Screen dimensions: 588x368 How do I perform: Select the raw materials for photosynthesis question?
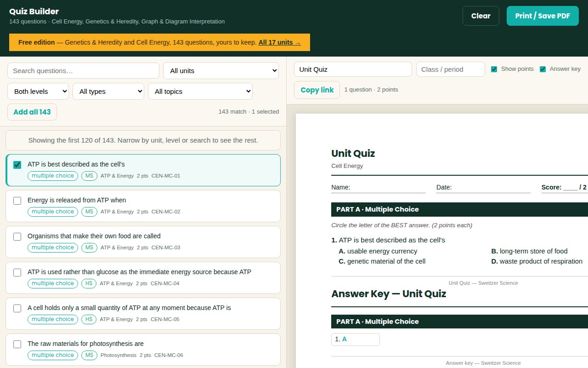17,344
